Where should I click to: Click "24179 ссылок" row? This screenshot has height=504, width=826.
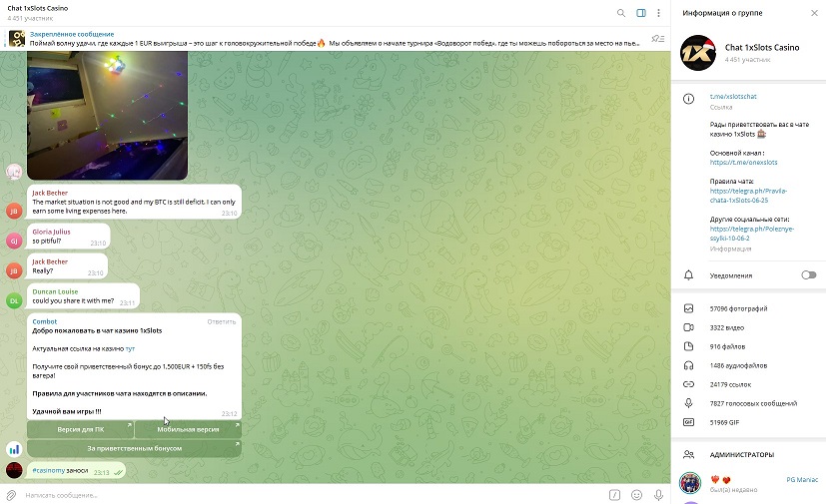coord(748,384)
